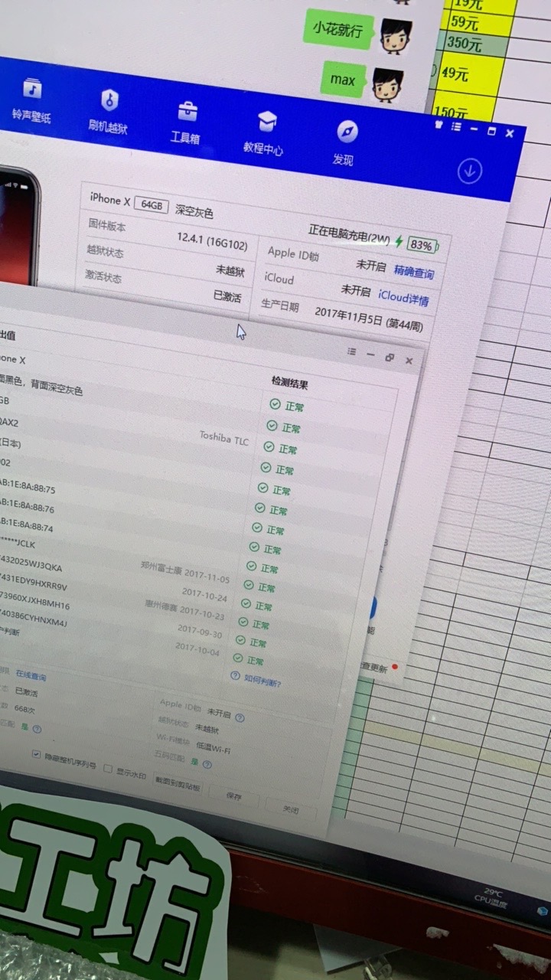Click the 郑州富士康 2017-11-05 entry
Screen dimensions: 551x980
(x=184, y=572)
